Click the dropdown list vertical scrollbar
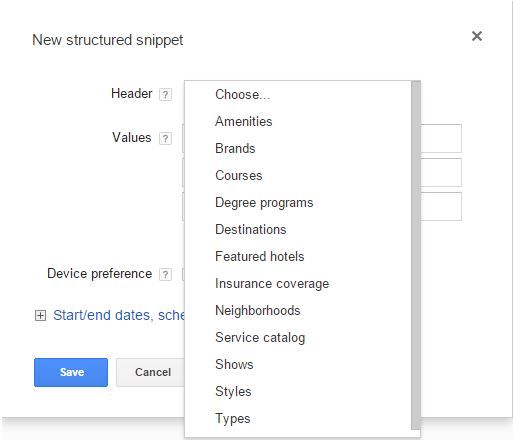The width and height of the screenshot is (513, 443). click(x=416, y=255)
